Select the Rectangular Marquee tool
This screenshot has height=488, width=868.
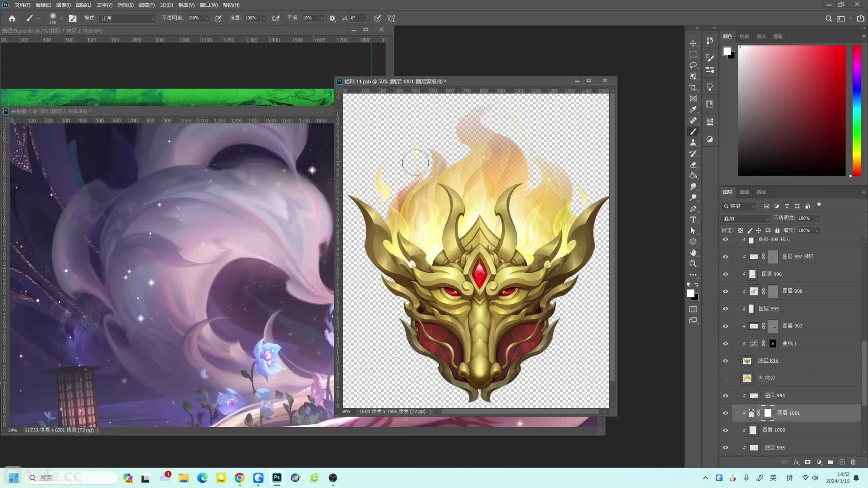tap(693, 55)
